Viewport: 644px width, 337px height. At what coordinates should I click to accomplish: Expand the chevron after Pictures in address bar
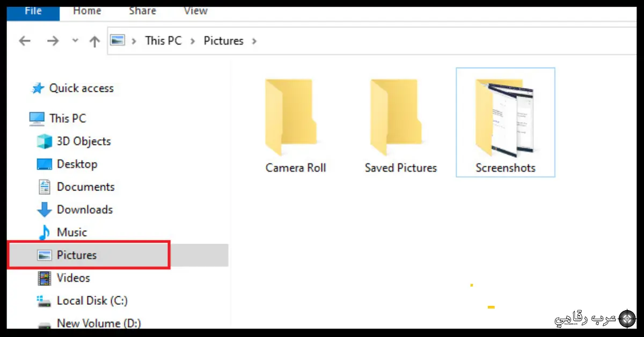254,41
